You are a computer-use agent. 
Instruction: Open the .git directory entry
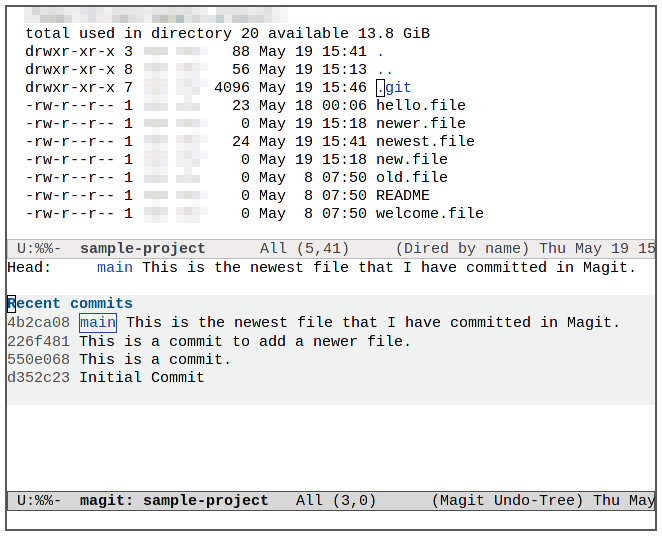[x=394, y=87]
